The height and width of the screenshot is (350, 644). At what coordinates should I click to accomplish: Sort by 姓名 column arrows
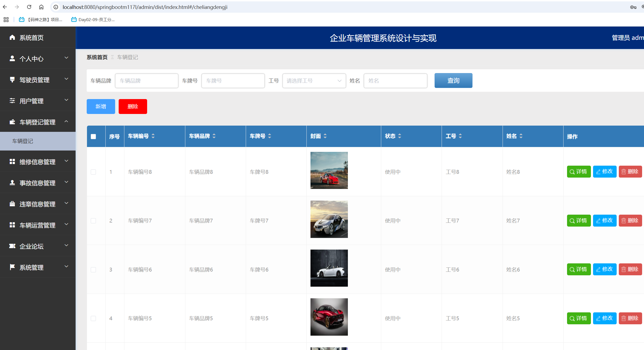(x=521, y=136)
